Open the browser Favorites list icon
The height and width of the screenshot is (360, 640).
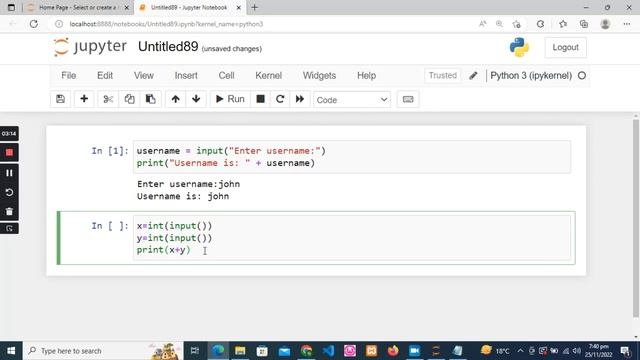tap(563, 24)
